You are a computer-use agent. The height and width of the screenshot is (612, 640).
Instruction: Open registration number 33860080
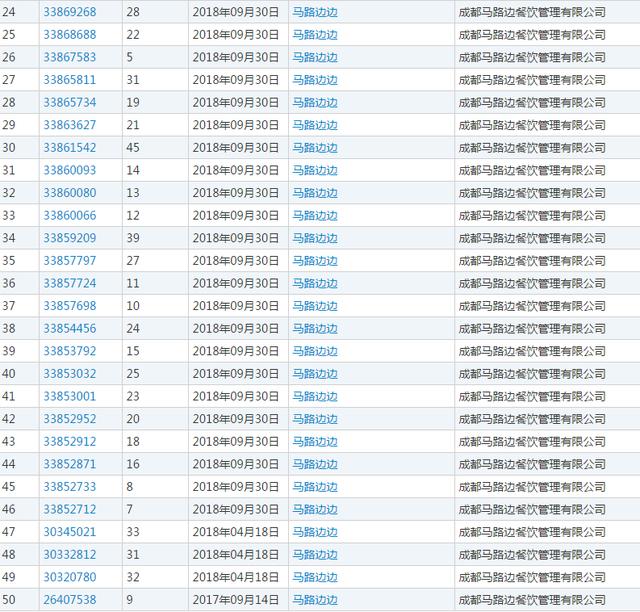[x=70, y=193]
